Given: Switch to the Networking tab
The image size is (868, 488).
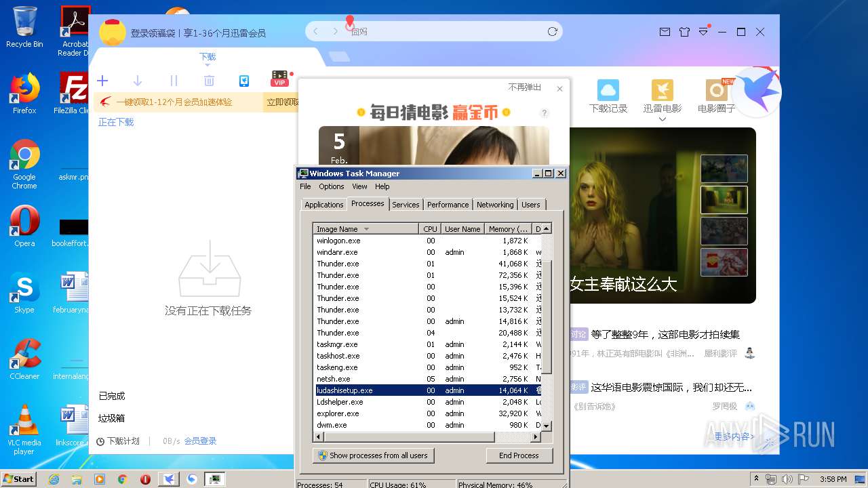Looking at the screenshot, I should (x=495, y=205).
